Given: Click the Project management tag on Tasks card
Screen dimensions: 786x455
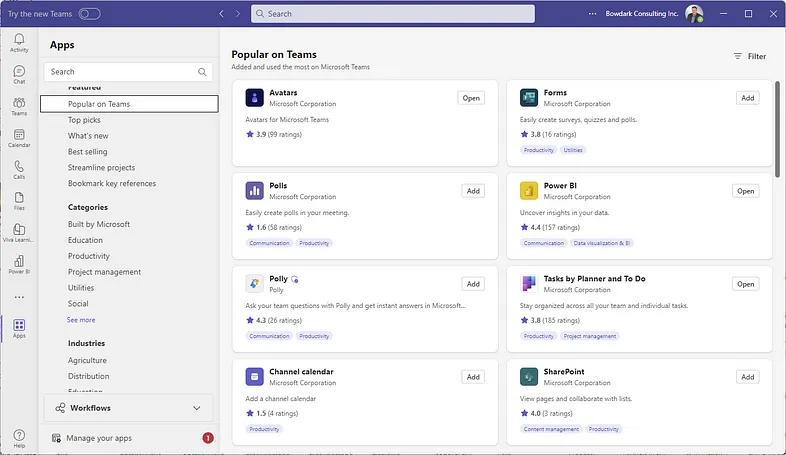Looking at the screenshot, I should 590,336.
